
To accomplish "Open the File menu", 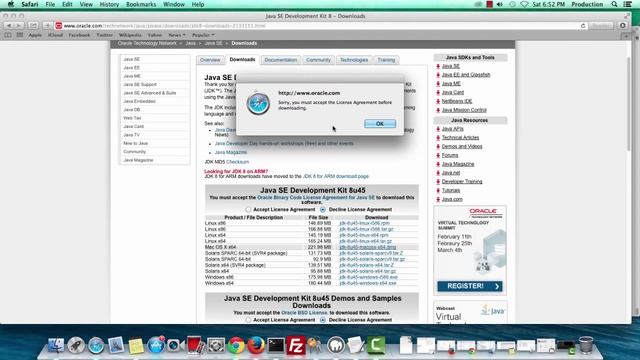I will pos(50,4).
